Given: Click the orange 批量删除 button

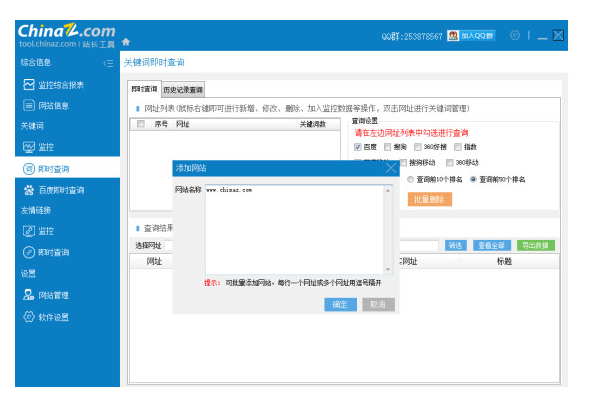Looking at the screenshot, I should click(x=430, y=199).
